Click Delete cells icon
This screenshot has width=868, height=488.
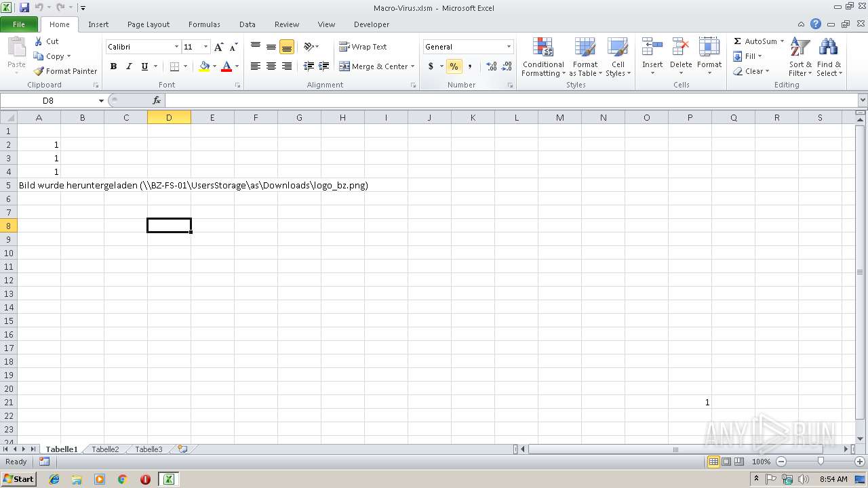point(681,47)
